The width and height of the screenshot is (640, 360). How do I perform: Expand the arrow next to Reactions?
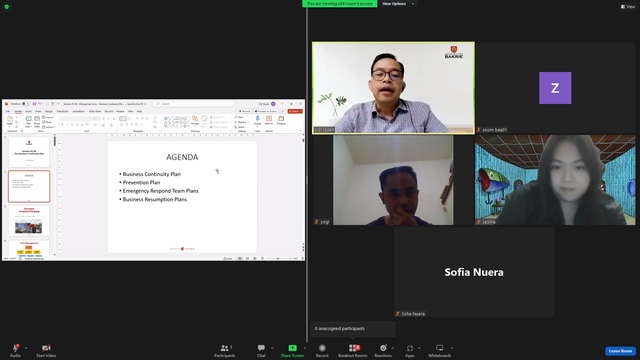(x=393, y=348)
